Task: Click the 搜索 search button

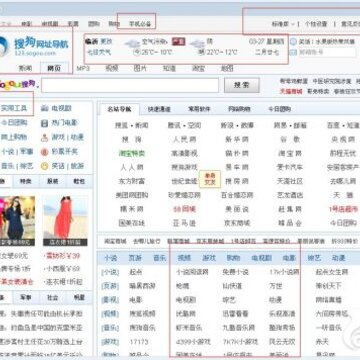Action: coord(242,85)
